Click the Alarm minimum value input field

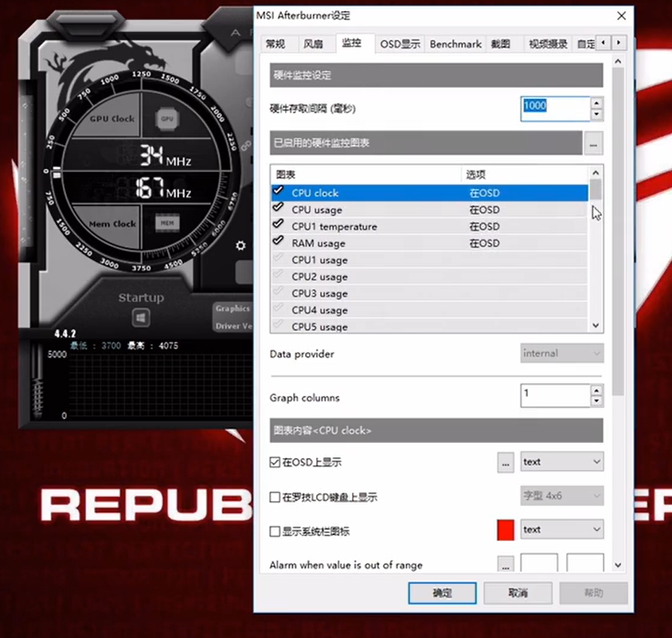pyautogui.click(x=539, y=563)
